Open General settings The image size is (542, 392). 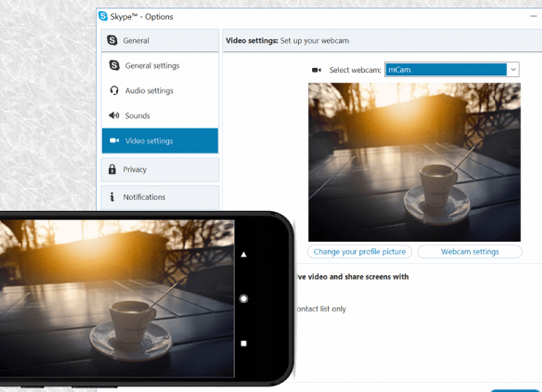pyautogui.click(x=160, y=65)
